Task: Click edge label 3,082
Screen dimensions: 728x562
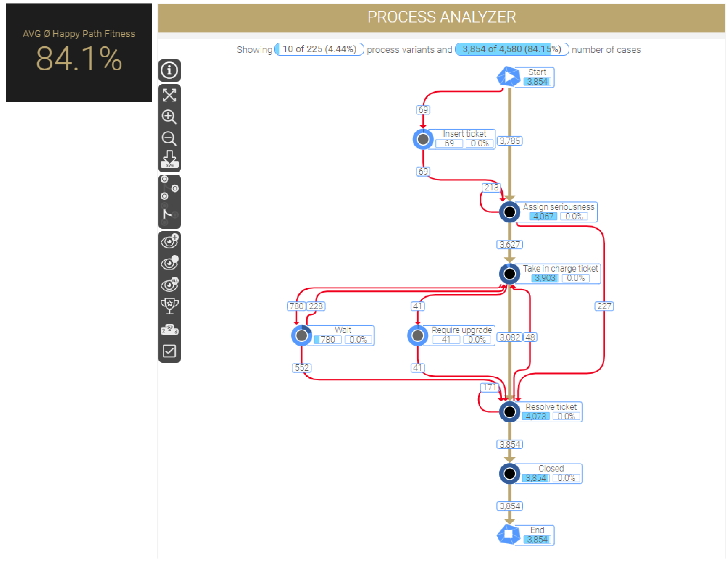Action: [x=509, y=337]
